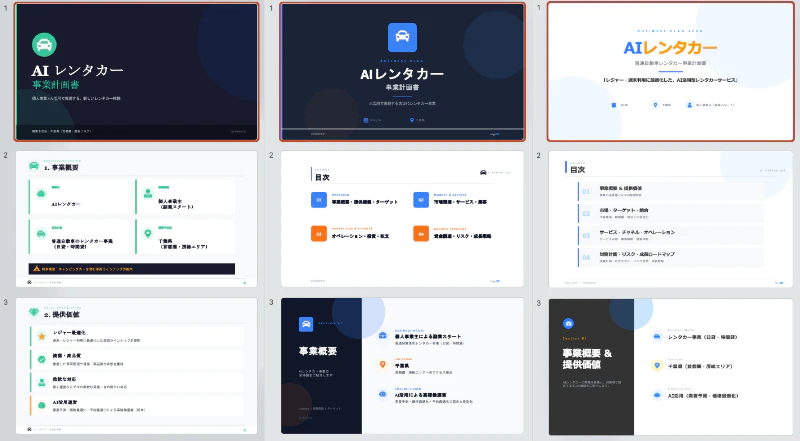Click the person icon in third 提供価値 row
Screen dimensions: 800x441
[42, 382]
